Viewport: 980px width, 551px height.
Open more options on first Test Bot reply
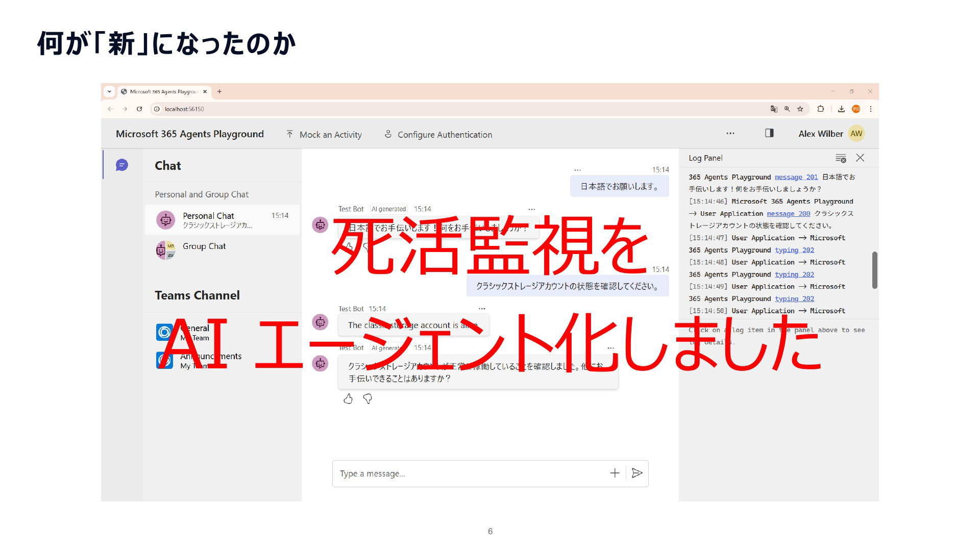tap(531, 209)
